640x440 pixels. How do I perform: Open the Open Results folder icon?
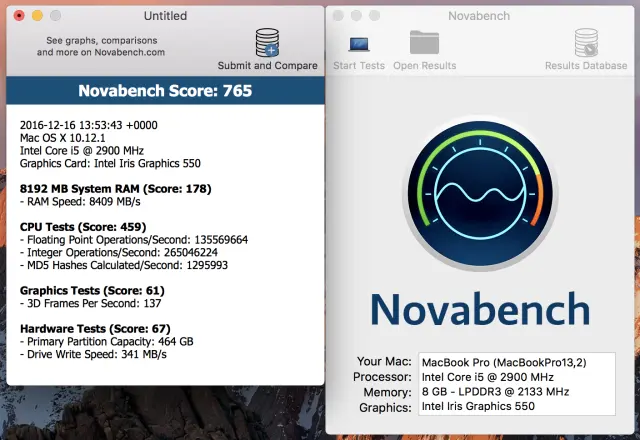(424, 43)
